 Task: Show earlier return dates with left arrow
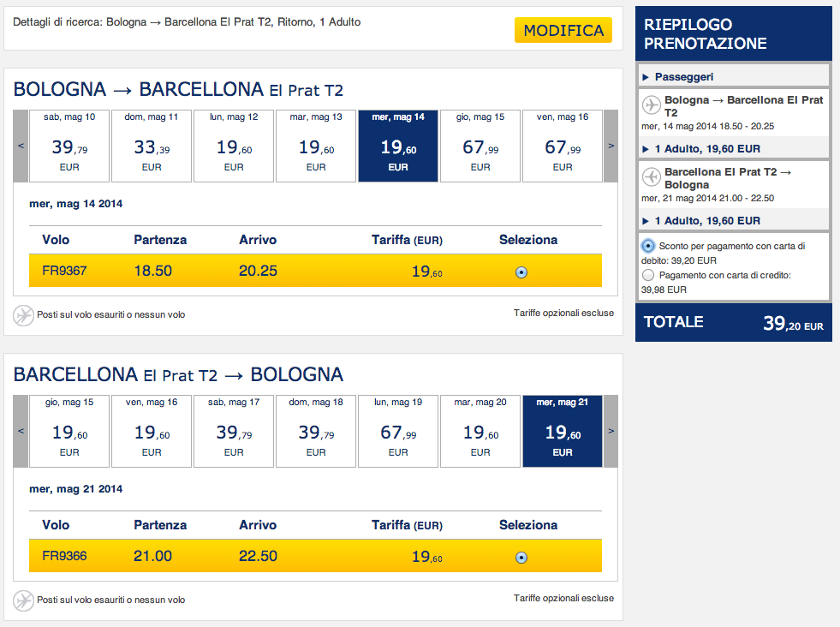coord(21,431)
